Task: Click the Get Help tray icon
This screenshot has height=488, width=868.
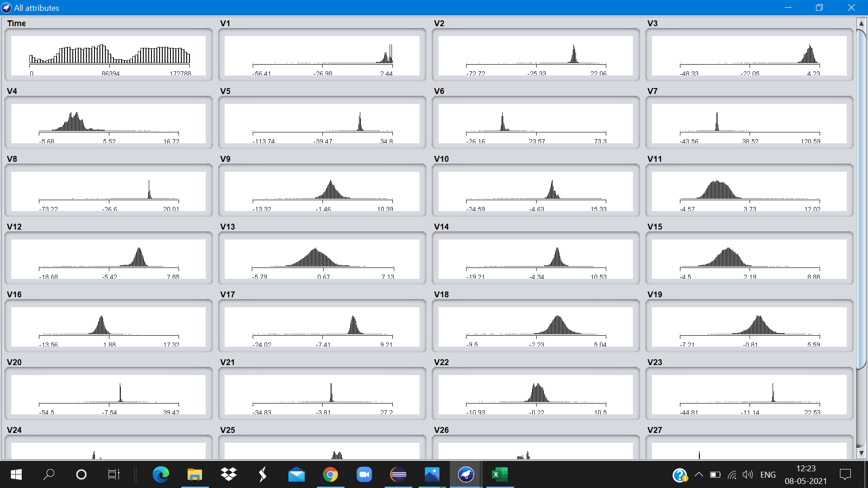Action: [680, 475]
